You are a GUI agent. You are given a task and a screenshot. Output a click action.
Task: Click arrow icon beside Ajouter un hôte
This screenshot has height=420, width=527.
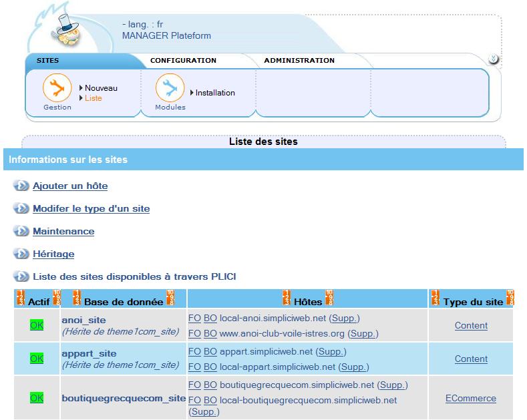pos(21,186)
